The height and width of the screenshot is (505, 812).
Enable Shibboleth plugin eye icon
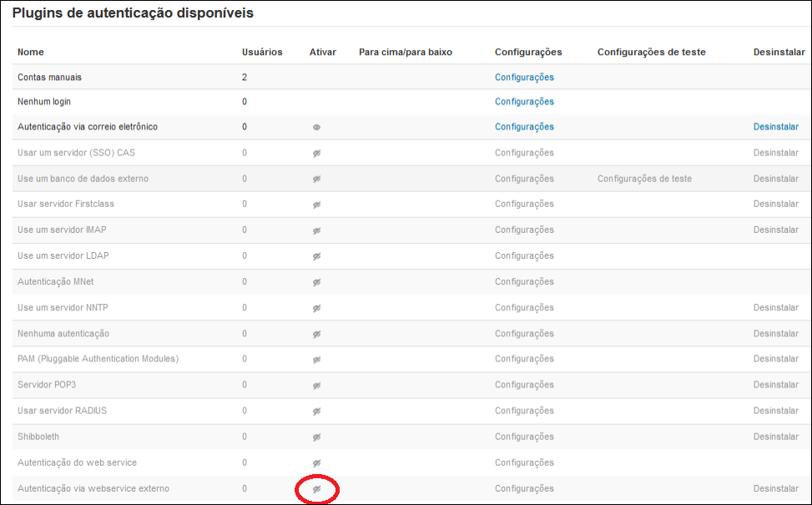(316, 437)
